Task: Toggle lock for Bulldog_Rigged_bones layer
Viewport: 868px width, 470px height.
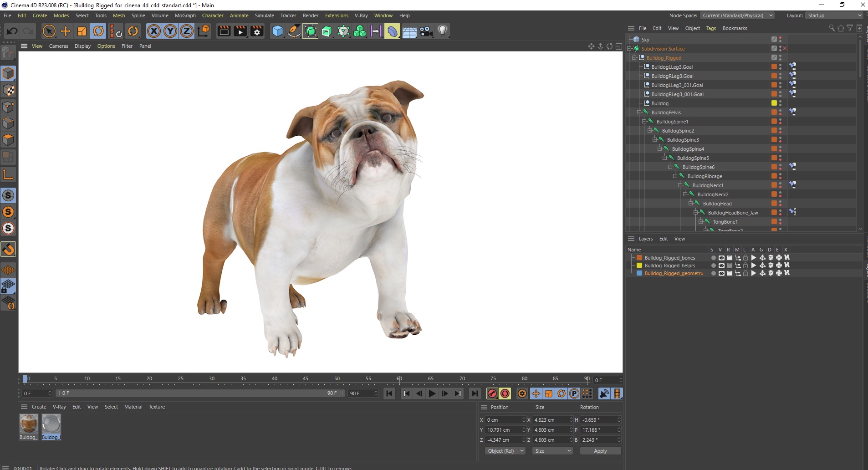Action: [745, 258]
